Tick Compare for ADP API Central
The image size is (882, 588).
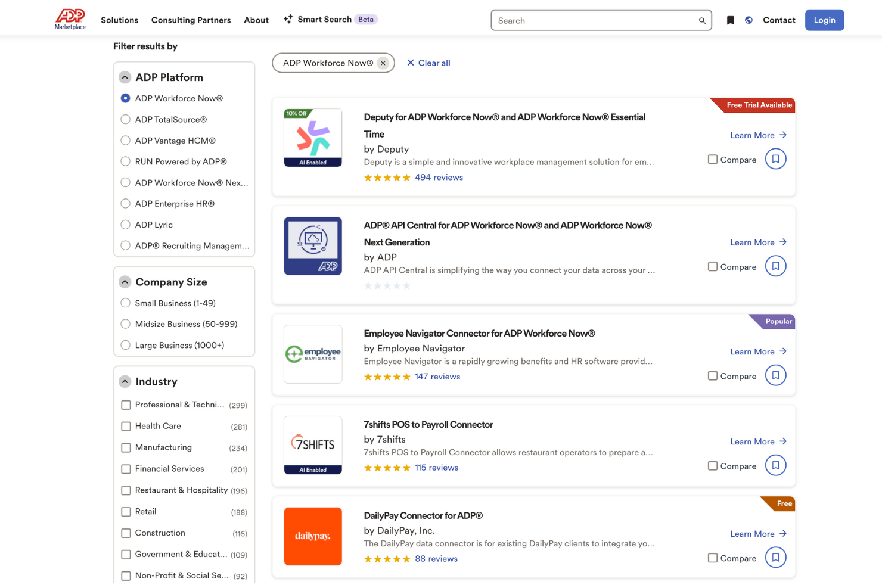click(x=712, y=267)
